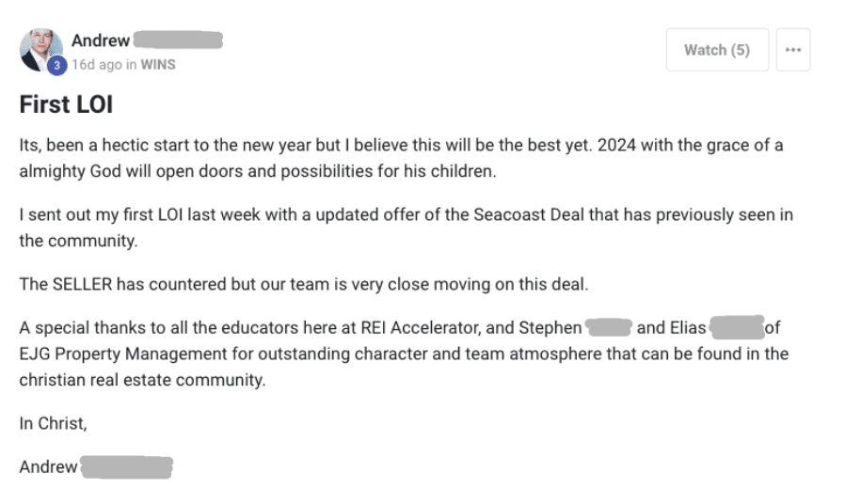Screen dimensions: 845x504
Task: Click author name Andrew in post header
Action: click(x=101, y=40)
